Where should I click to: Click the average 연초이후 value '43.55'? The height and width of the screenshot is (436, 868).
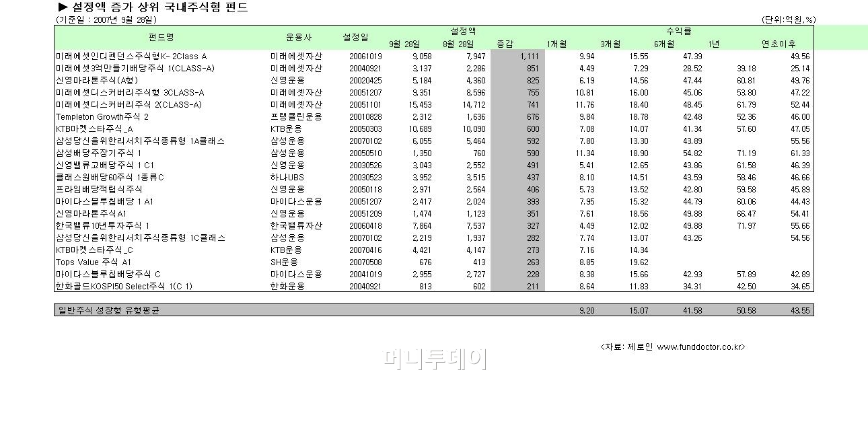[800, 311]
